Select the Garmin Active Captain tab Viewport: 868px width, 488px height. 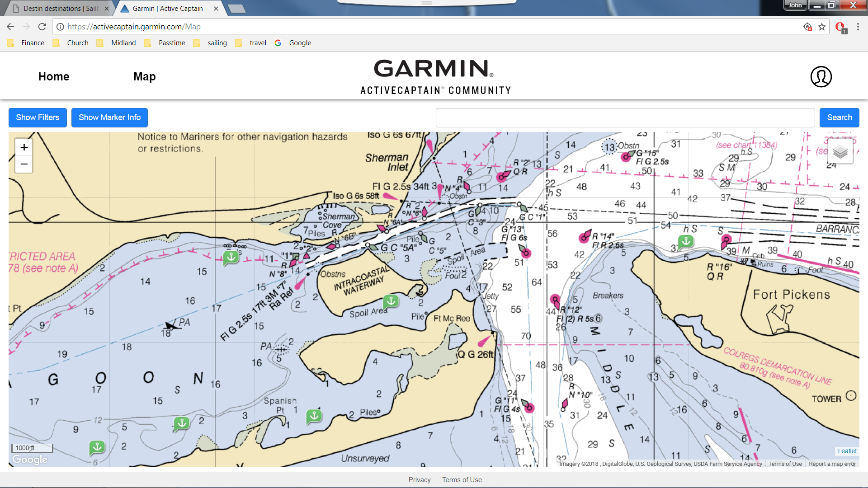168,9
